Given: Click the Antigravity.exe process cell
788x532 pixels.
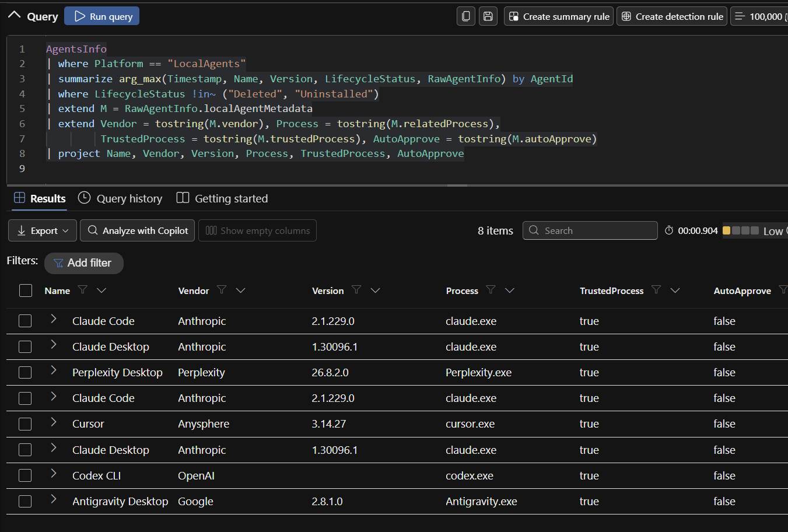Looking at the screenshot, I should pos(481,501).
